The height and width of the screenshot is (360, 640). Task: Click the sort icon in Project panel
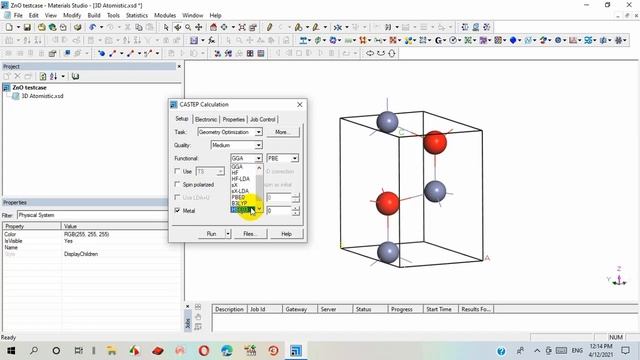pyautogui.click(x=53, y=76)
